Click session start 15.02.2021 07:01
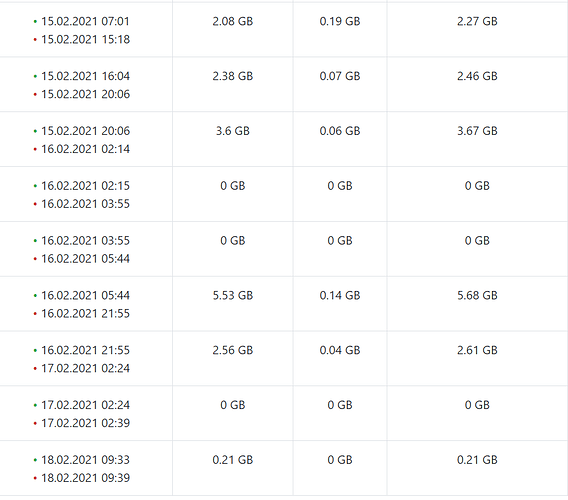The image size is (568, 500). pos(85,21)
